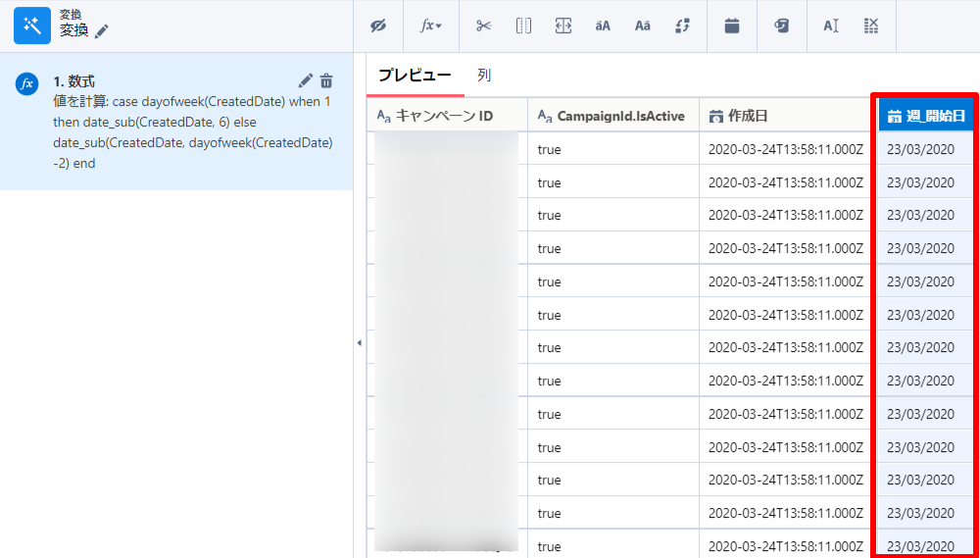
Task: Click the Aä text case icon
Action: 642,26
